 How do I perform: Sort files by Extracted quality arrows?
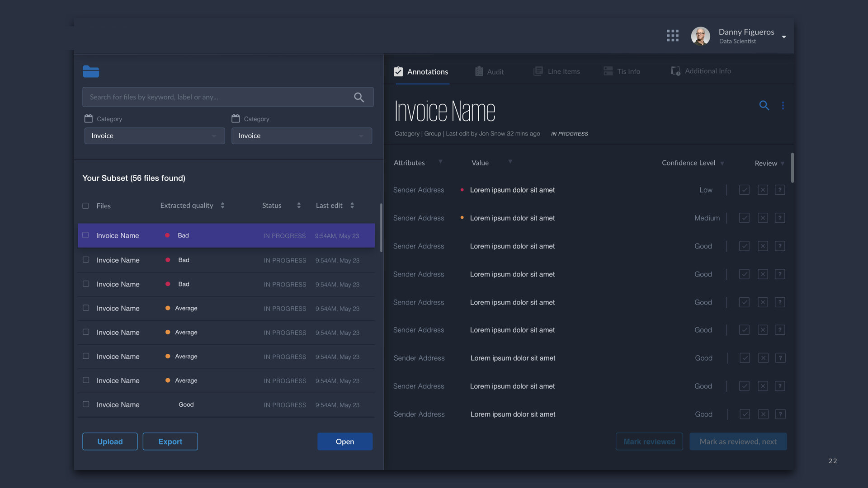222,206
